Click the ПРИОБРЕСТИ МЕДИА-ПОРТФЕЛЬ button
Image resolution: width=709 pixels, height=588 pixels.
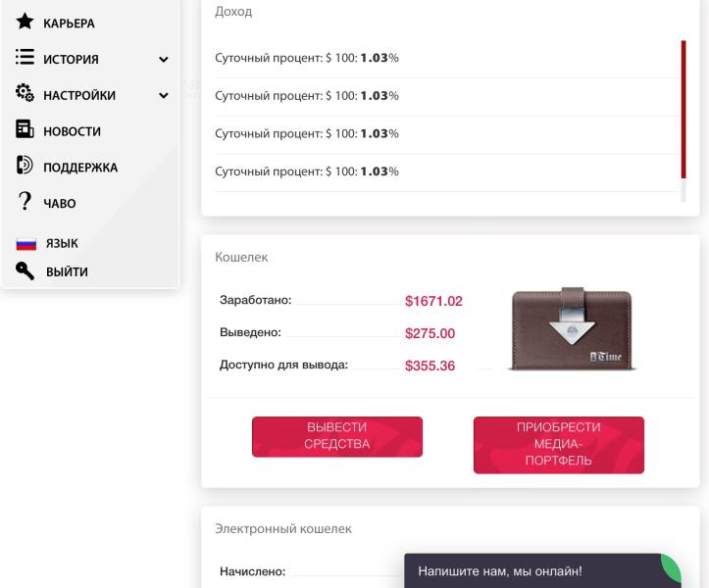click(x=559, y=445)
